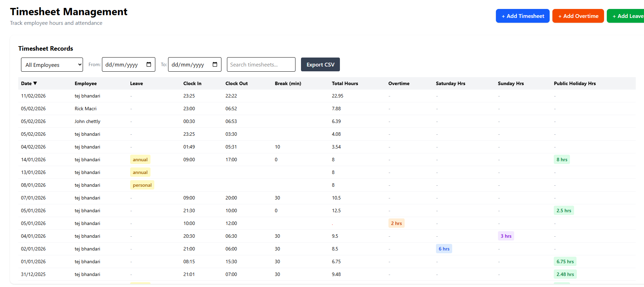Select total hours value 9.48
The width and height of the screenshot is (644, 287).
coord(336,274)
